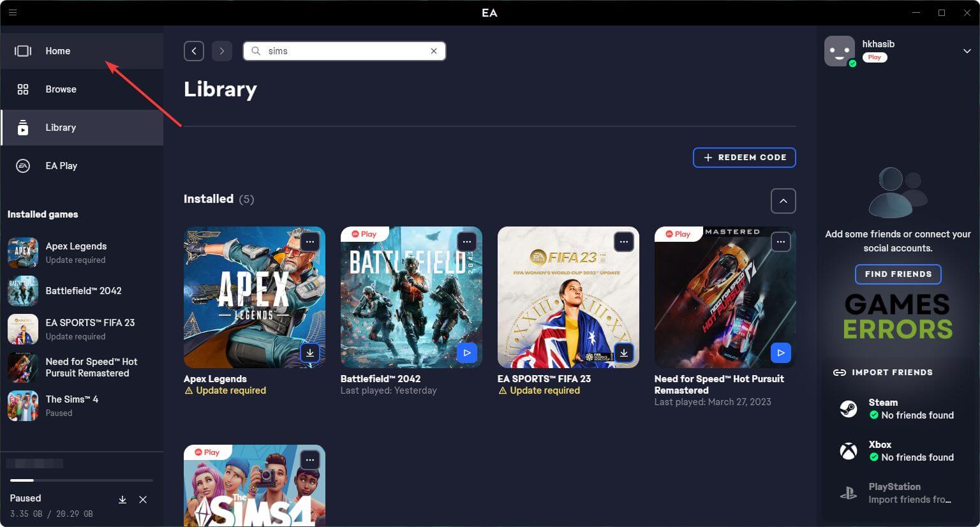Viewport: 980px width, 527px height.
Task: Click the hkhasib profile avatar
Action: click(x=840, y=51)
